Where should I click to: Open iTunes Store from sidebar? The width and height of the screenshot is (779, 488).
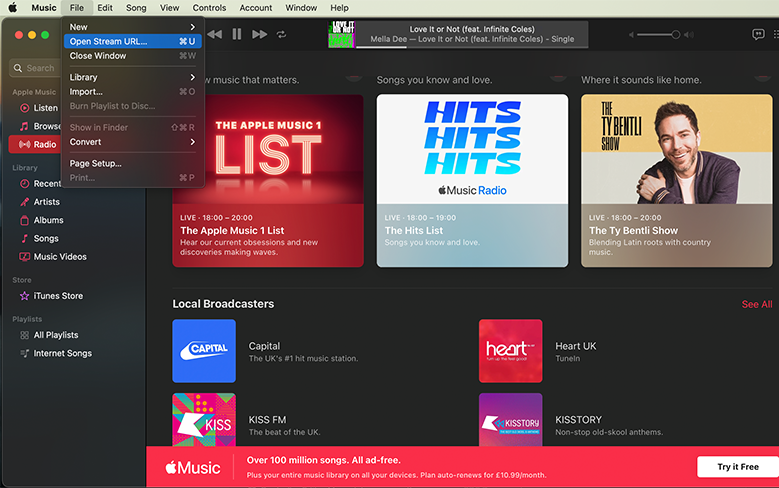coord(58,296)
